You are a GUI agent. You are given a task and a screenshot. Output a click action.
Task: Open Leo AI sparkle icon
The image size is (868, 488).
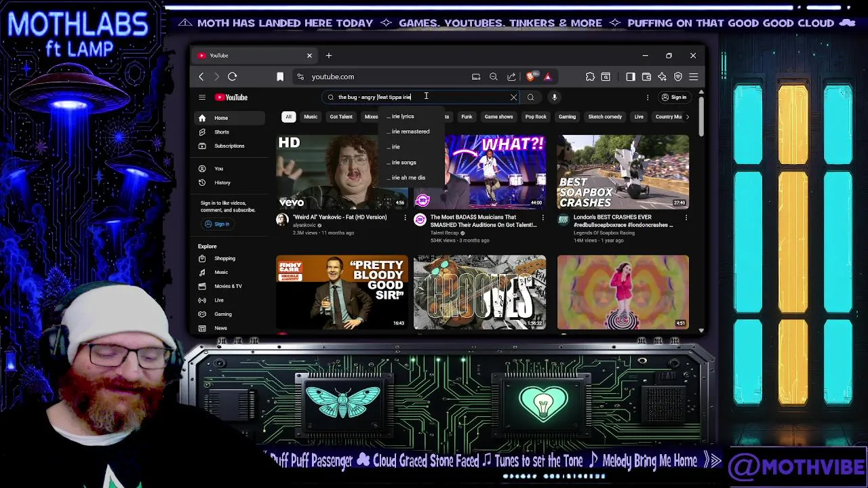(662, 77)
